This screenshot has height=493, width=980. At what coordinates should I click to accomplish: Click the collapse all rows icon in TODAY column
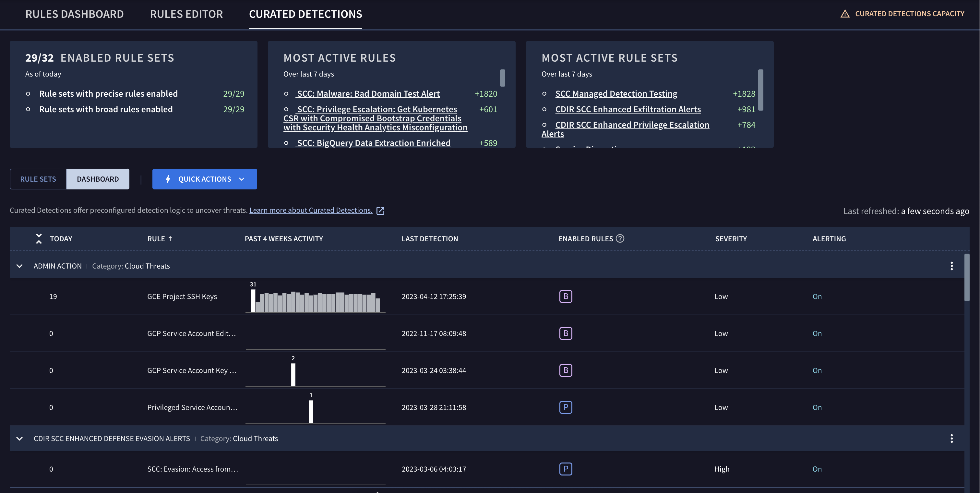pyautogui.click(x=38, y=238)
